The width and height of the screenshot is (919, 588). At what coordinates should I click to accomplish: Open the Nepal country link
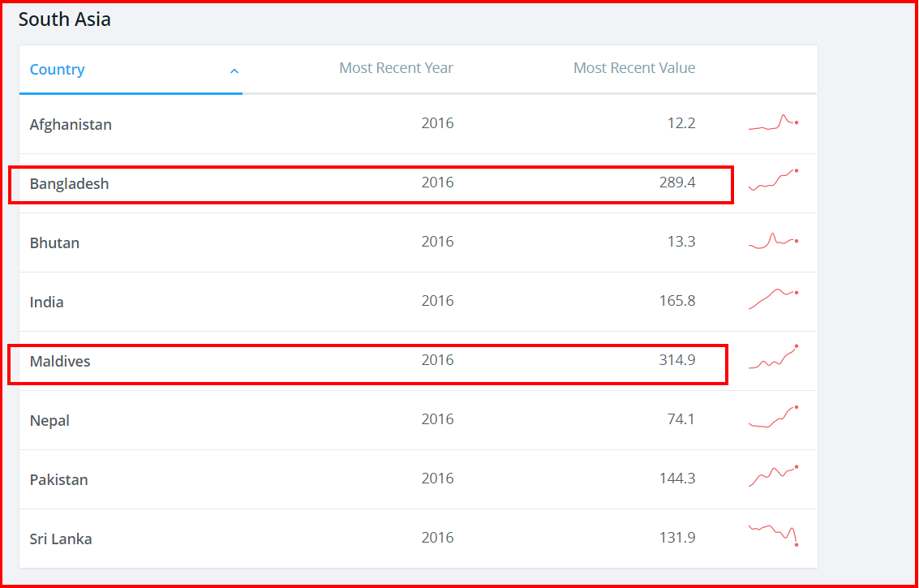[49, 420]
